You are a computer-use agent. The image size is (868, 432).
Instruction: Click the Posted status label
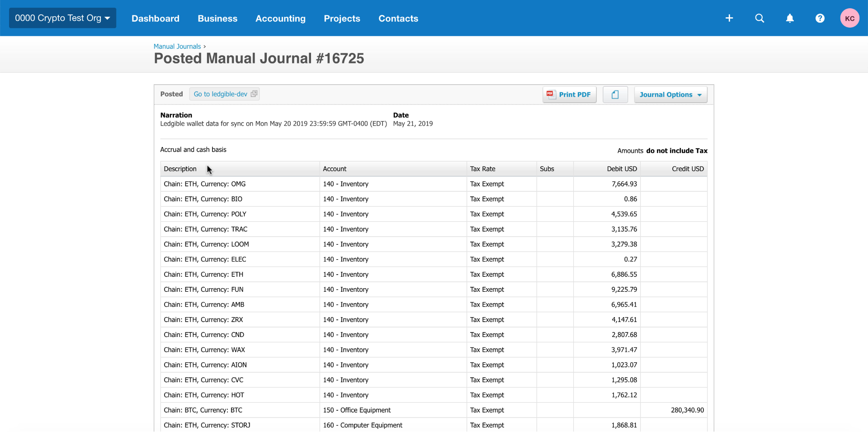pyautogui.click(x=171, y=94)
